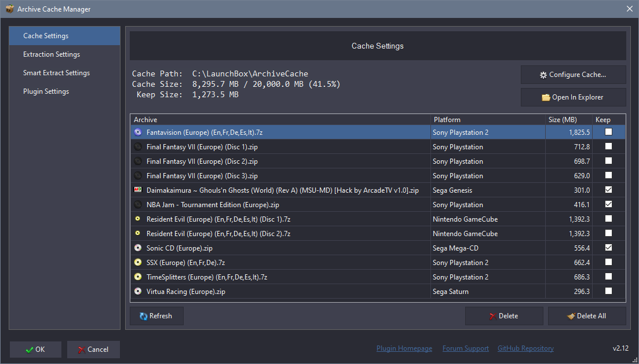639x364 pixels.
Task: Click the Sega Genesis icon for Daimakaimura
Action: point(138,190)
